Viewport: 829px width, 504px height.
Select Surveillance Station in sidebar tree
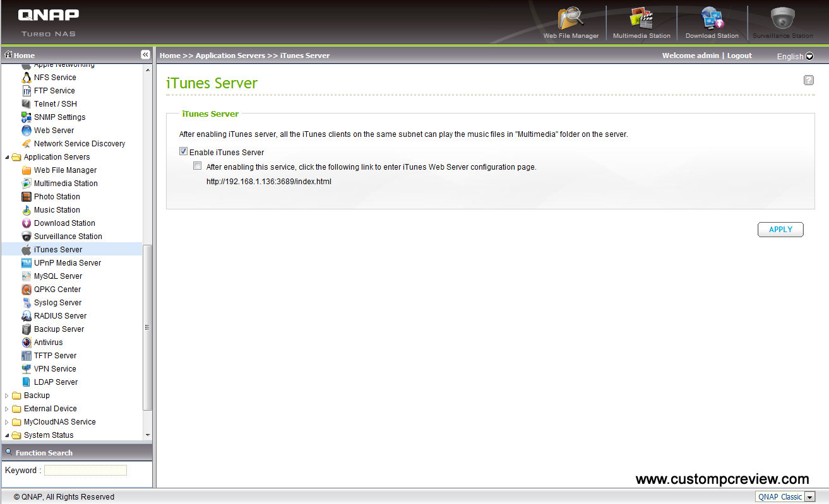[x=68, y=237]
